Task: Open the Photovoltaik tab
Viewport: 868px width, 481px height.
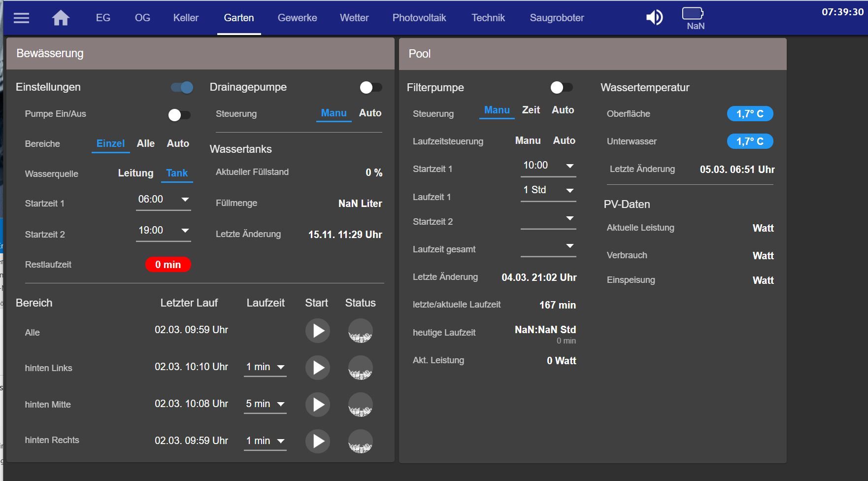Action: [x=419, y=18]
